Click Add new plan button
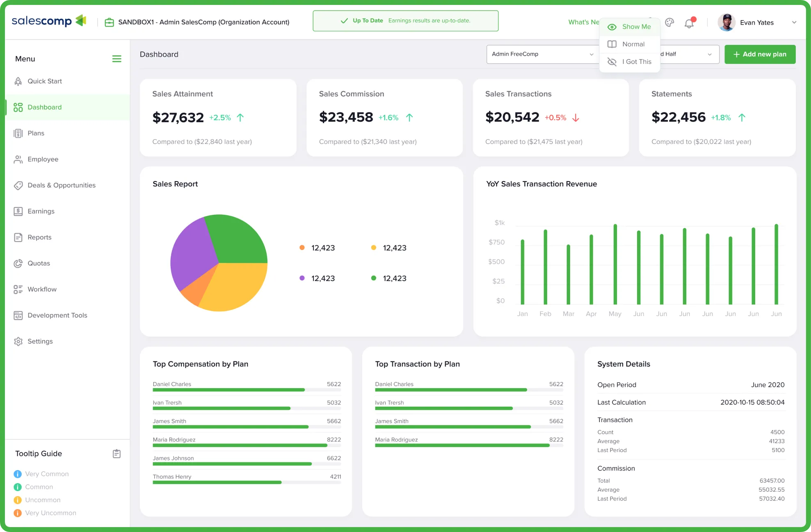 pyautogui.click(x=760, y=54)
